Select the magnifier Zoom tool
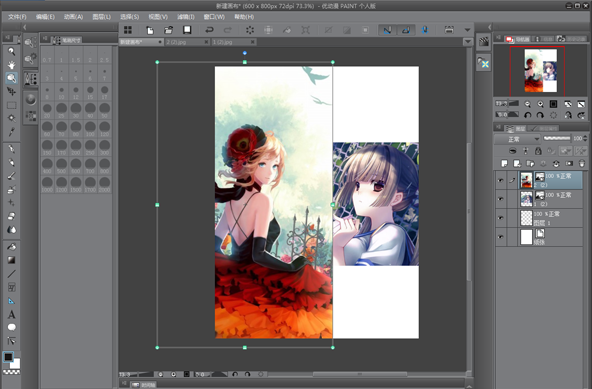Image resolution: width=592 pixels, height=389 pixels. (x=11, y=51)
